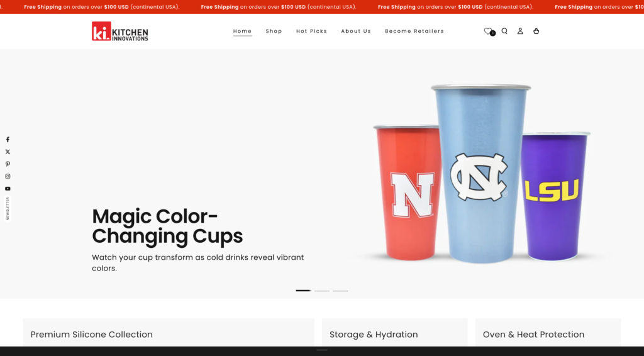
Task: Select the Home menu item
Action: [242, 31]
